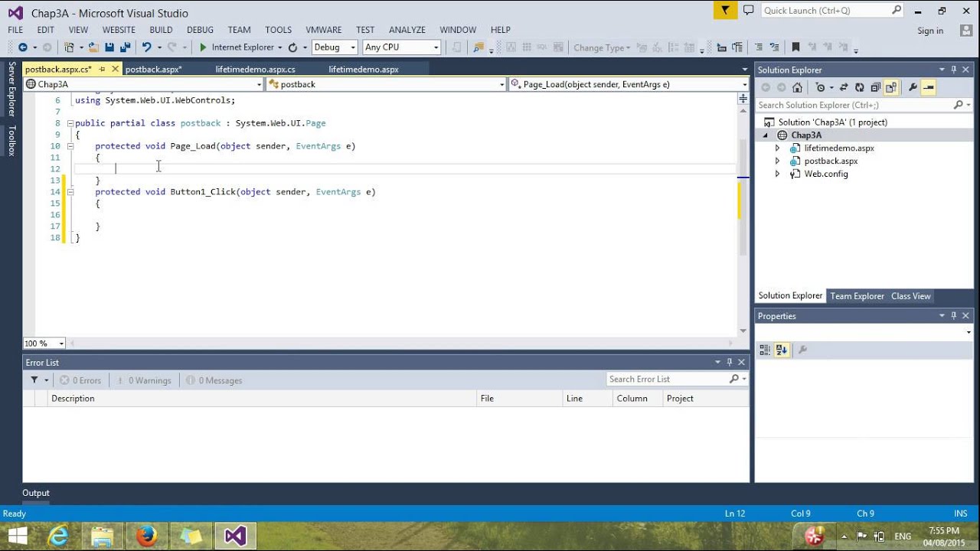Screen dimensions: 980x551
Task: Switch to the Class View tab
Action: pyautogui.click(x=910, y=296)
